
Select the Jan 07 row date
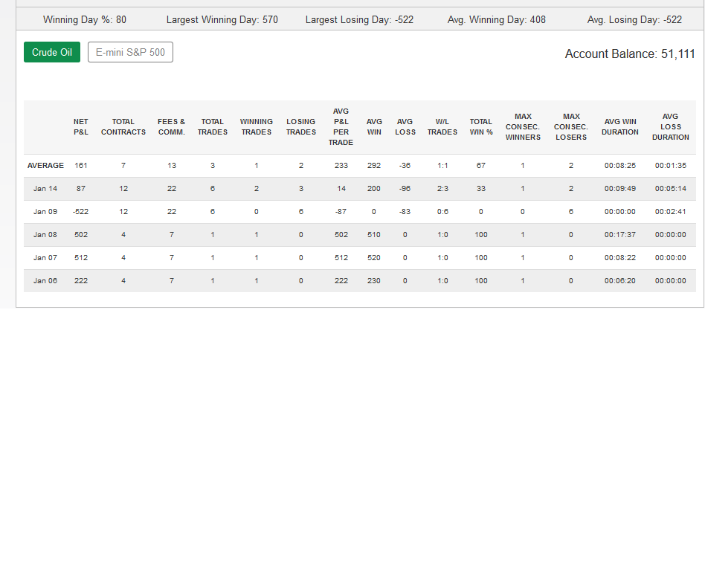45,258
